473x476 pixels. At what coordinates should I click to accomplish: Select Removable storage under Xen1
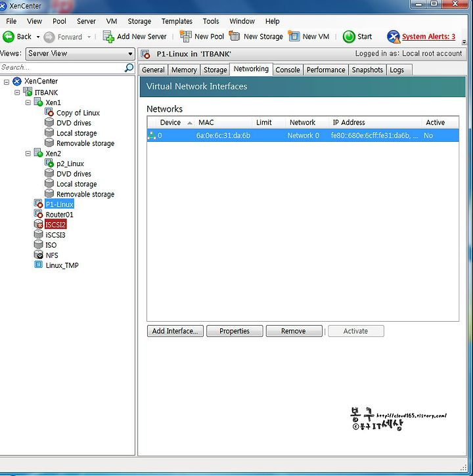tap(85, 143)
